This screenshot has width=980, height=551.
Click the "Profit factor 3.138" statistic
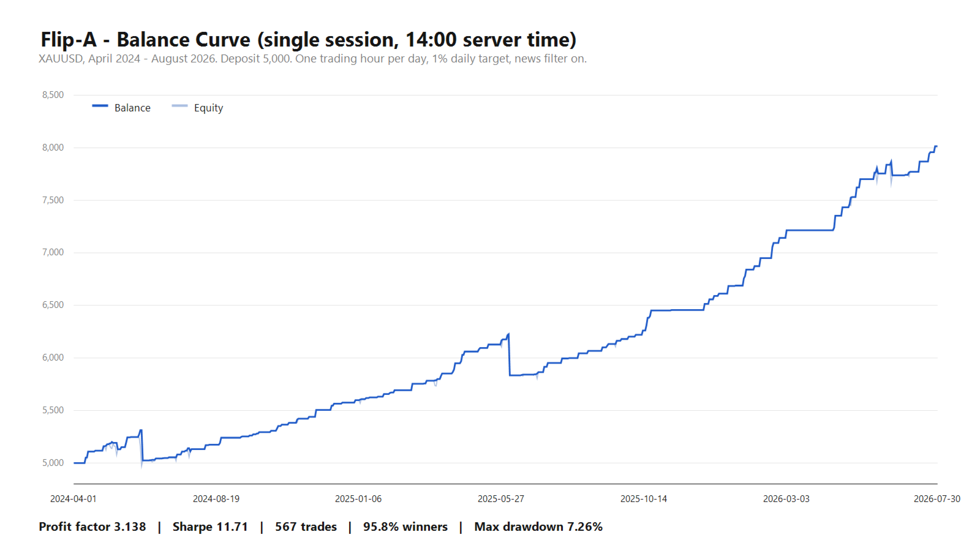tap(92, 527)
